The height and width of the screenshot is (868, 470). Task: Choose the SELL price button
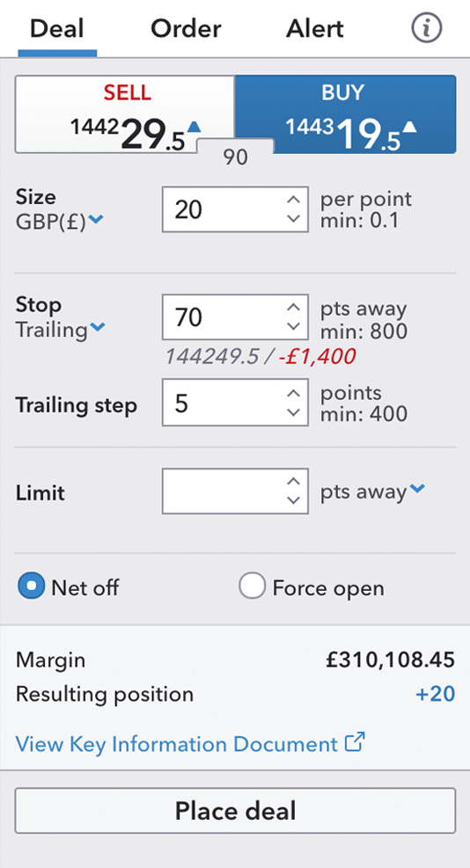point(125,114)
